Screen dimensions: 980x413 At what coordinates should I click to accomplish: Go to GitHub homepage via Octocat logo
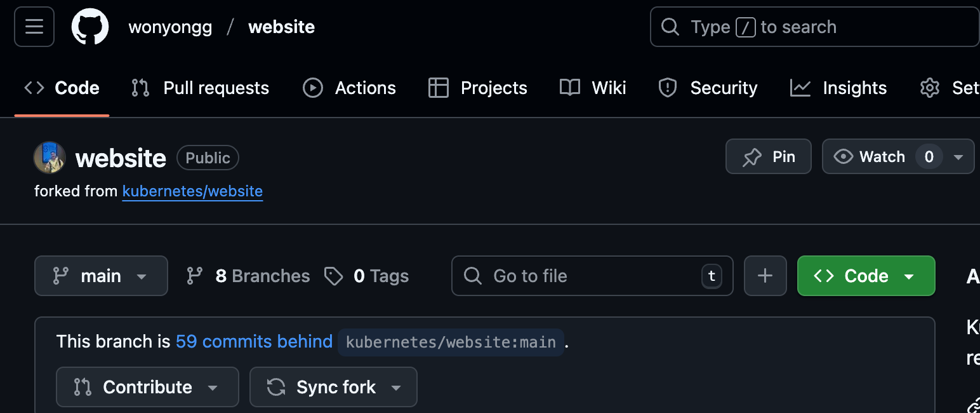pos(90,27)
